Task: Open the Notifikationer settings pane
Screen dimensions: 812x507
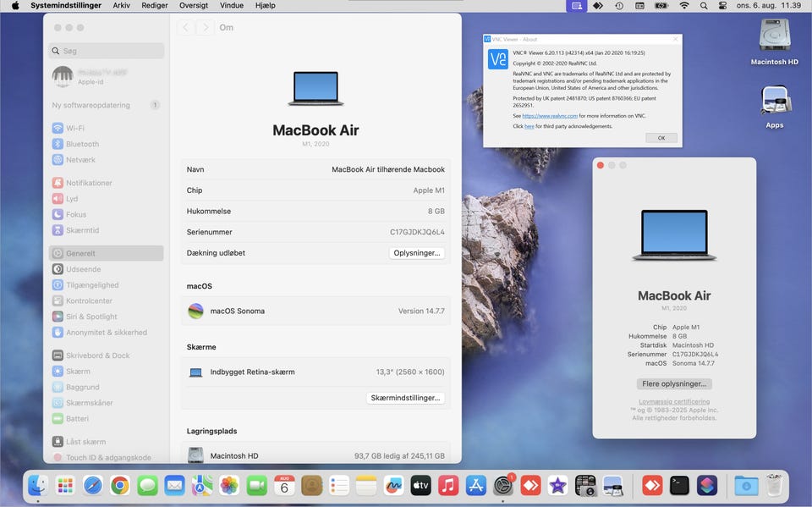Action: coord(89,183)
